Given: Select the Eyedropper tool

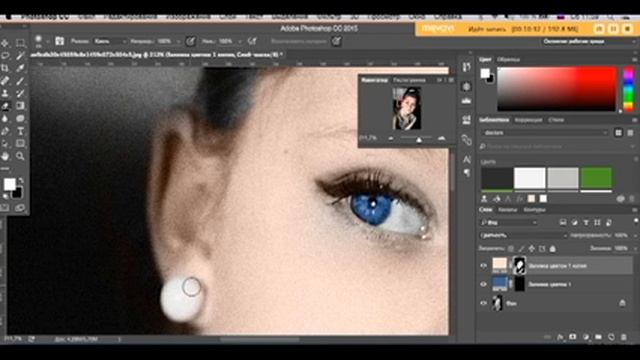Looking at the screenshot, I should coord(20,68).
